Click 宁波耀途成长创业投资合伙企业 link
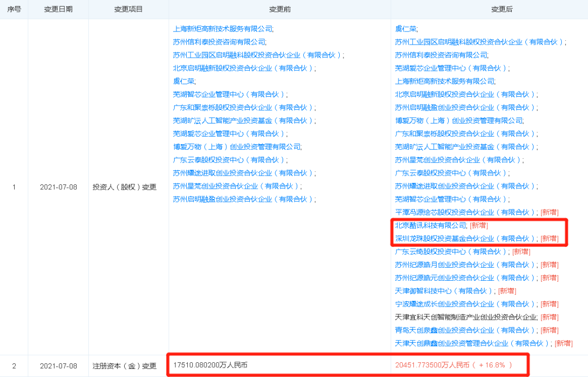 pyautogui.click(x=465, y=304)
